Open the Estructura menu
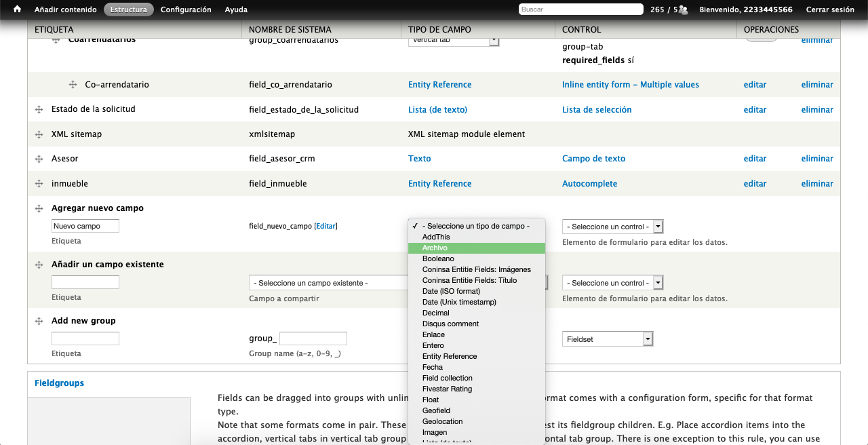The height and width of the screenshot is (445, 868). pos(128,9)
